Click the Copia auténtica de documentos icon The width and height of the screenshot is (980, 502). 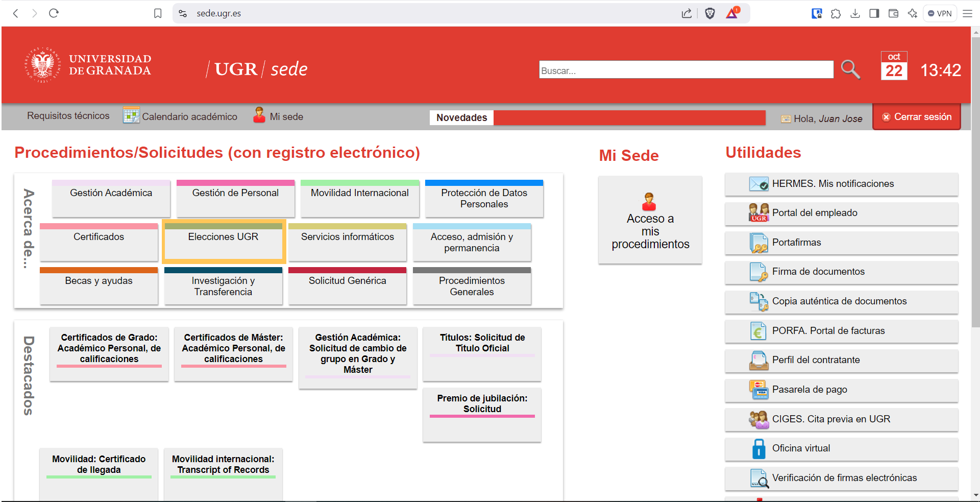coord(758,301)
